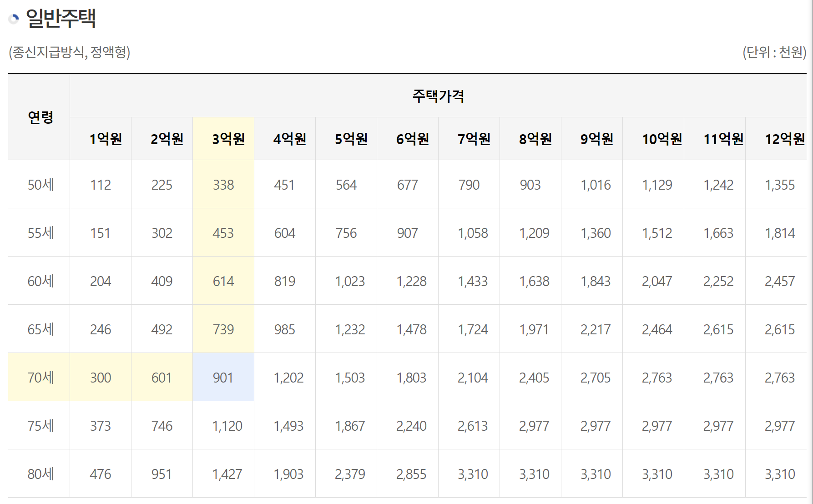
Task: Click the 3,310 cell under 7억원
Action: coord(469,474)
